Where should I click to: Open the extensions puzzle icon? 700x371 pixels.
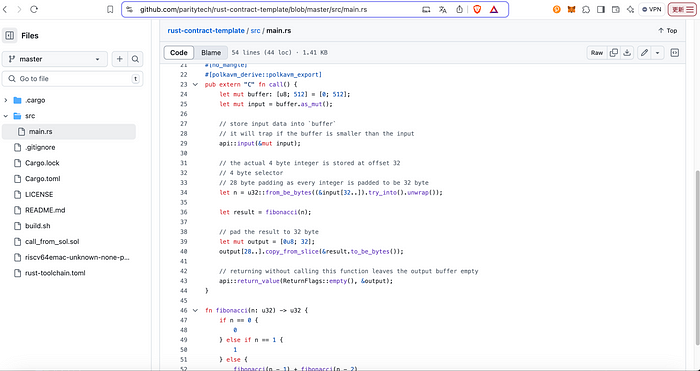click(586, 9)
